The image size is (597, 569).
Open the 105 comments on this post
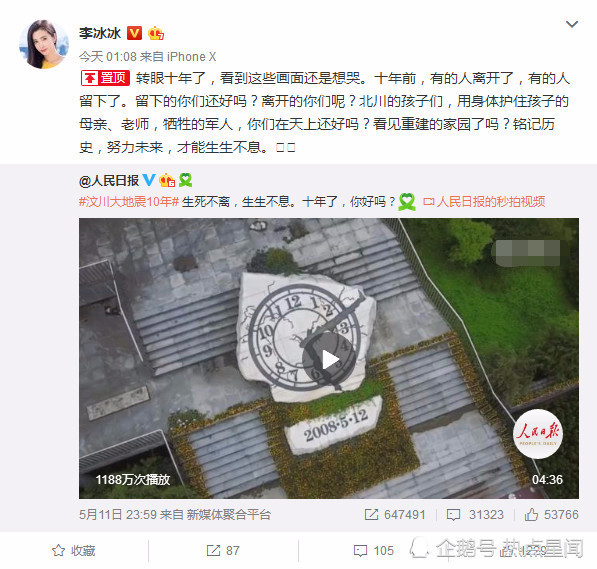374,551
